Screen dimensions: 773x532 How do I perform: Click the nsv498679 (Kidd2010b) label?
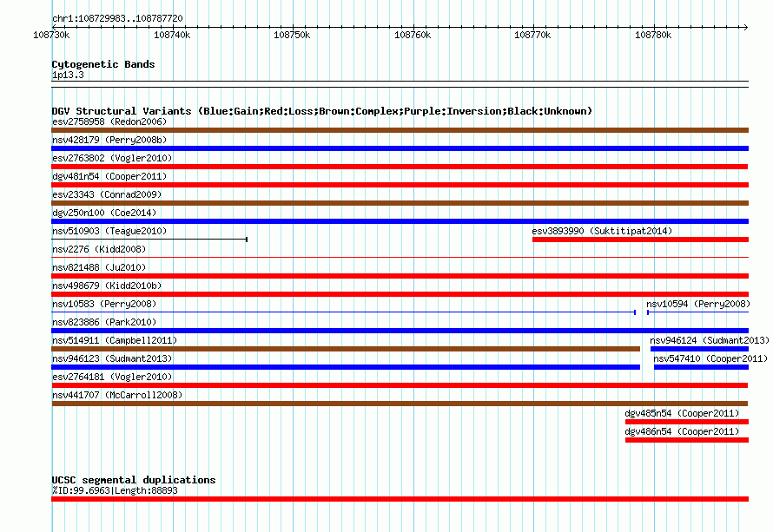click(x=107, y=286)
